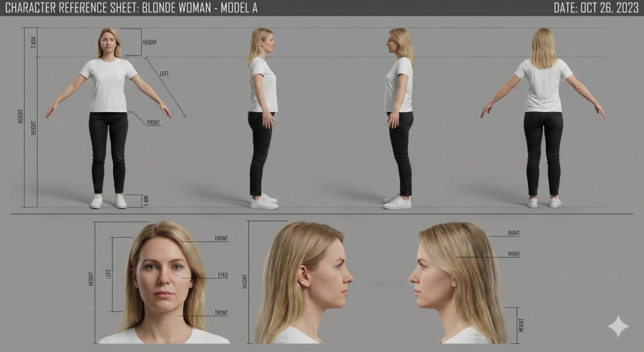
Task: Click the "DATE: OCT 26, 2023" text
Action: click(596, 8)
